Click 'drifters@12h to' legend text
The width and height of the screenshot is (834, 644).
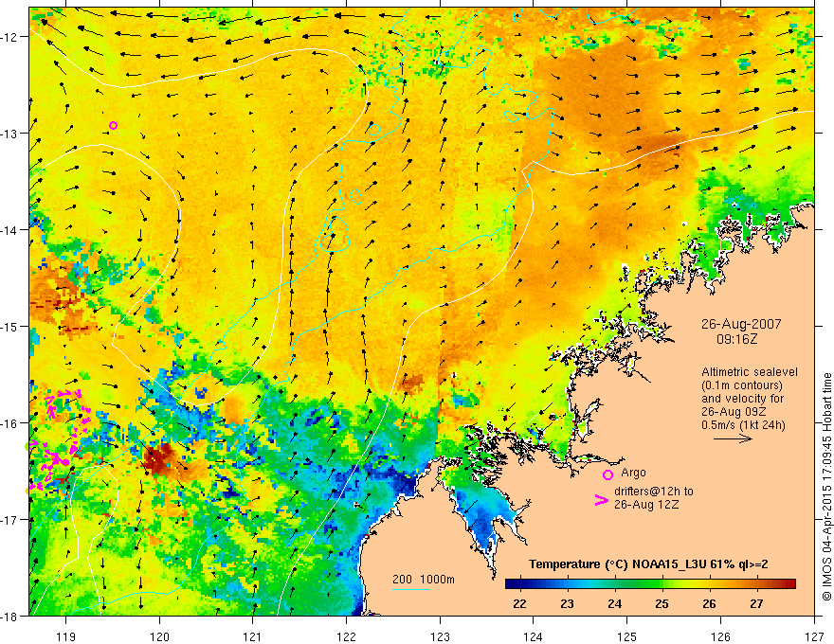[654, 492]
